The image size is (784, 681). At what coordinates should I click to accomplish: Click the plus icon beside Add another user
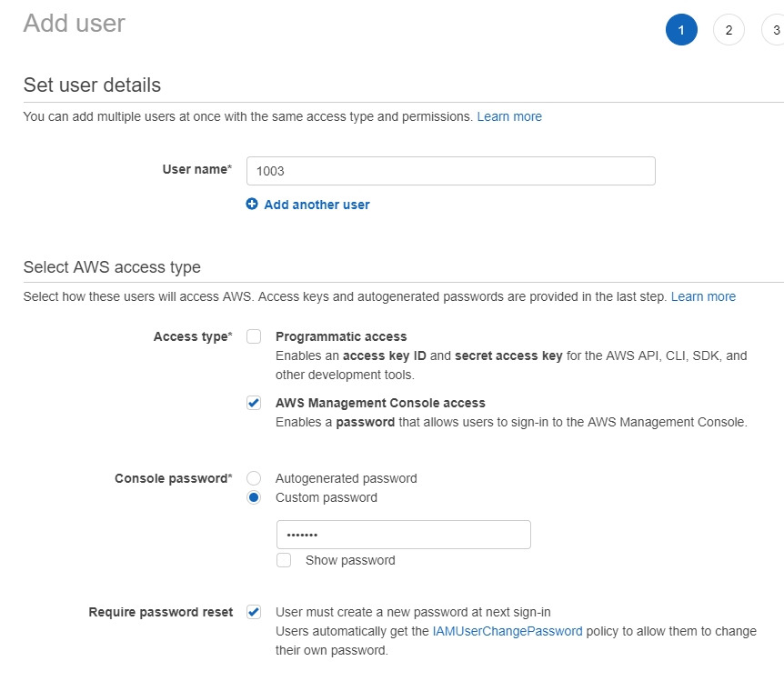tap(252, 204)
